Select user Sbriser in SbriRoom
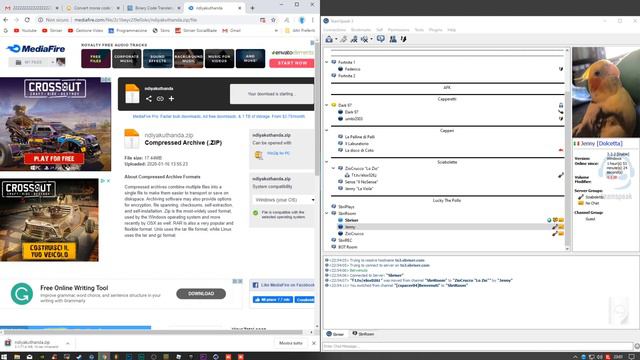 351,220
